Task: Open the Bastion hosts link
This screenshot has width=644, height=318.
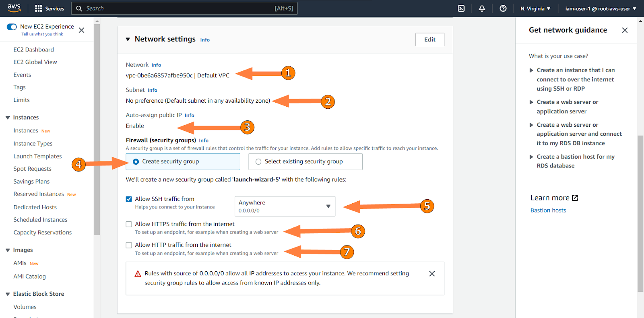Action: pyautogui.click(x=548, y=210)
